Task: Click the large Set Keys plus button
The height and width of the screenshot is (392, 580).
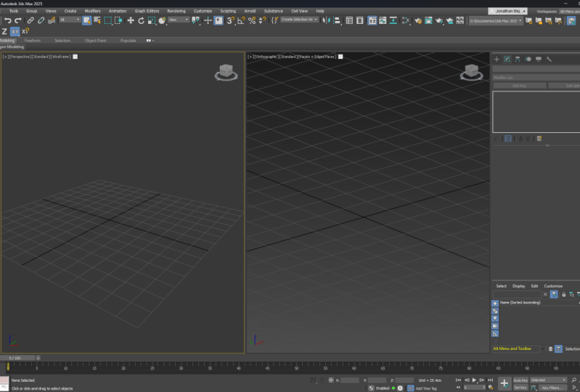Action: click(505, 383)
